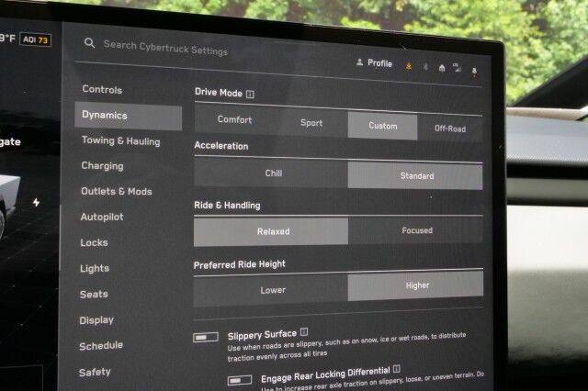Tap the lightning bolt charge icon
The height and width of the screenshot is (391, 588).
click(x=36, y=203)
